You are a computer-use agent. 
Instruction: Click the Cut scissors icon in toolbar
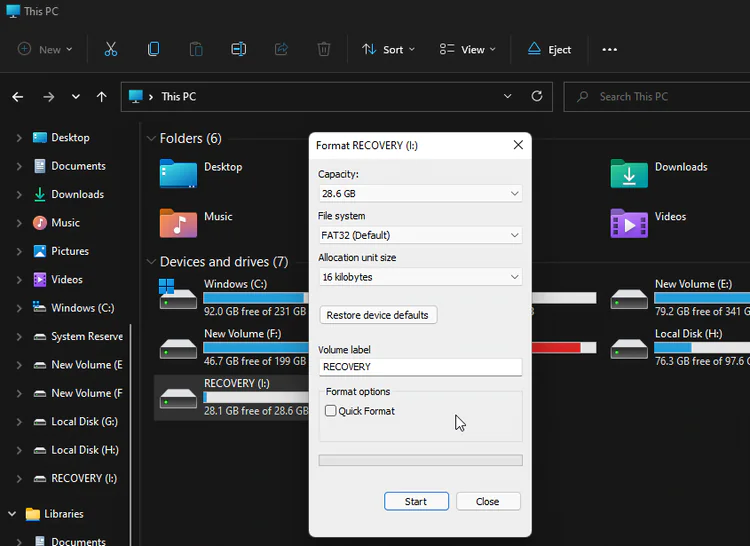click(x=111, y=49)
